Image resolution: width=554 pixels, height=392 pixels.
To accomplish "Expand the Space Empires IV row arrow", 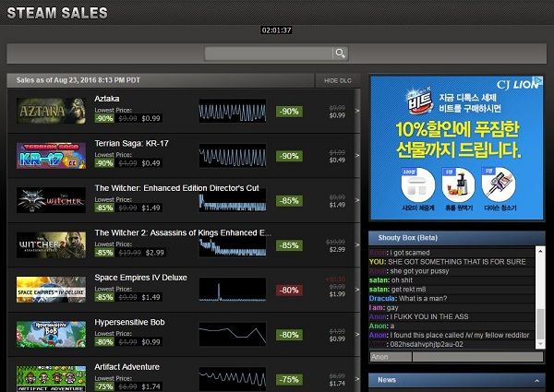I will pos(356,290).
